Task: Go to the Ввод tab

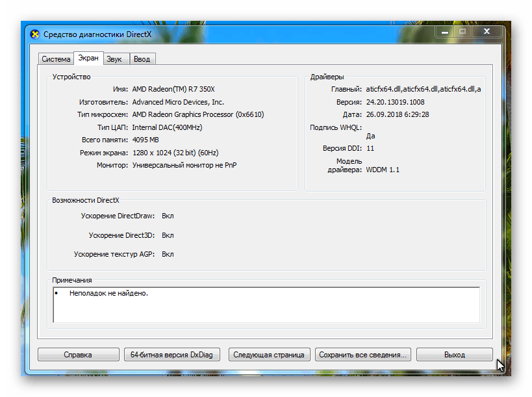Action: coord(142,59)
